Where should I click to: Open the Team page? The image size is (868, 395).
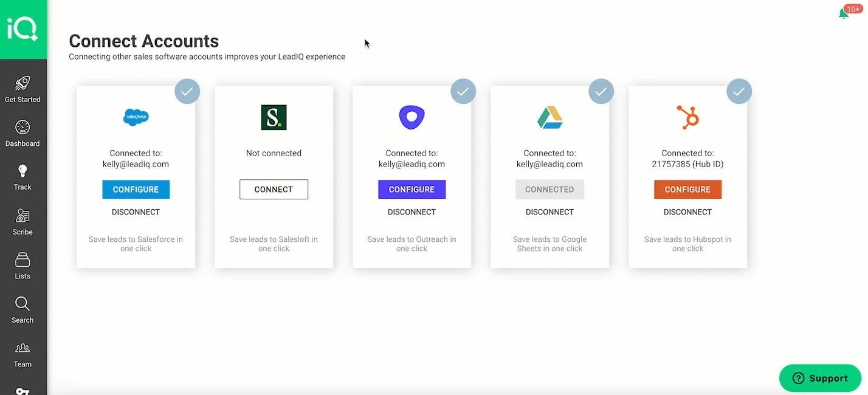[x=22, y=349]
